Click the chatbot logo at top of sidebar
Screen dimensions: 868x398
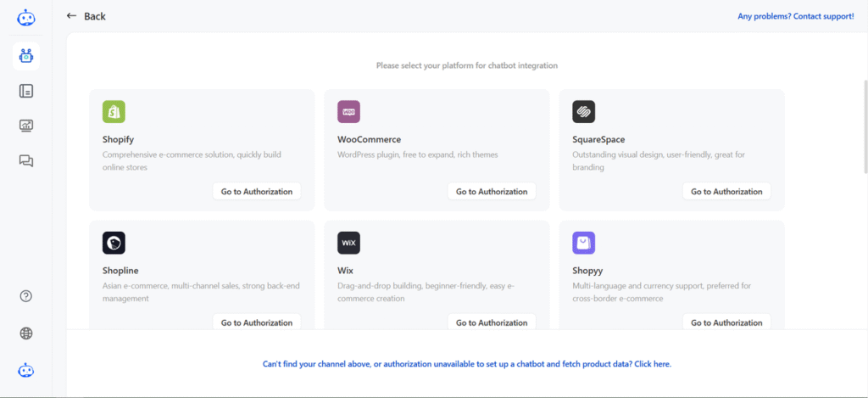click(26, 19)
